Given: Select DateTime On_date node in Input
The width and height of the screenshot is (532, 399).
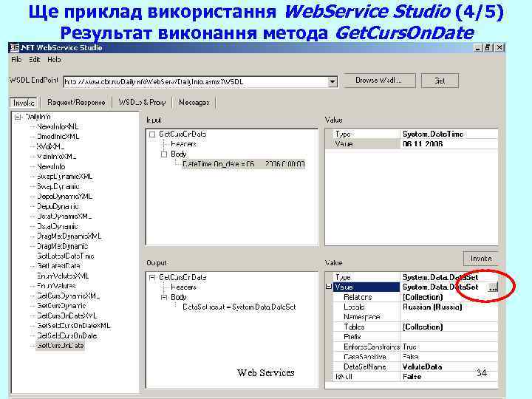Looking at the screenshot, I should 244,164.
